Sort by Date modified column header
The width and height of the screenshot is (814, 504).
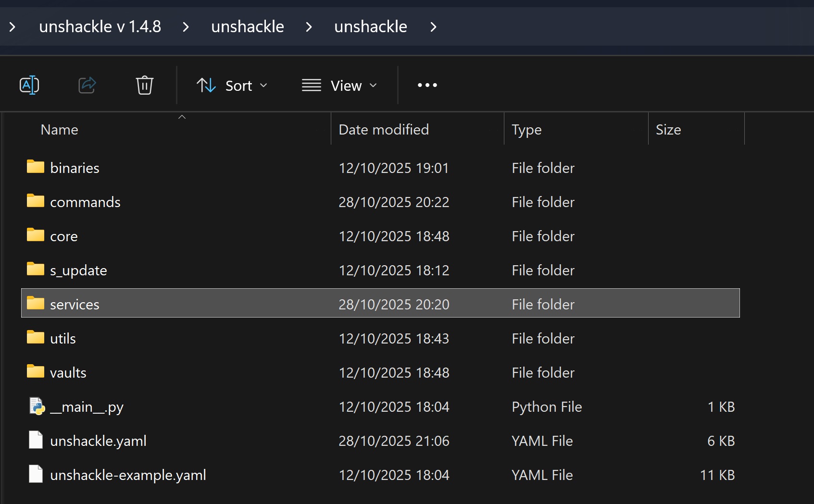pyautogui.click(x=383, y=130)
